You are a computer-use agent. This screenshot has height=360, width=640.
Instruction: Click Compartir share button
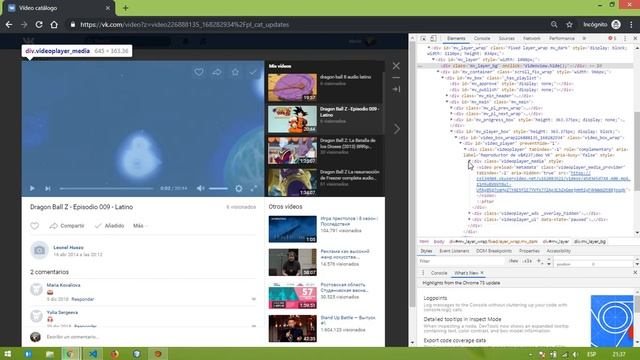[x=67, y=226]
